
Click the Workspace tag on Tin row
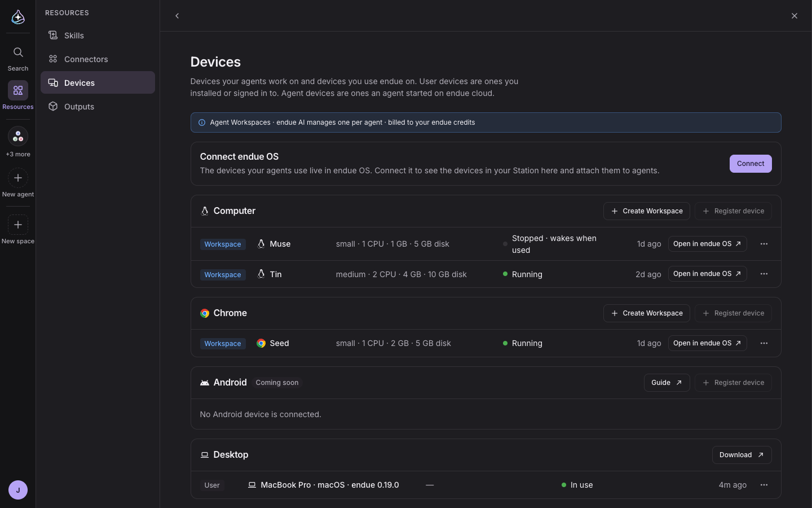[x=223, y=275]
